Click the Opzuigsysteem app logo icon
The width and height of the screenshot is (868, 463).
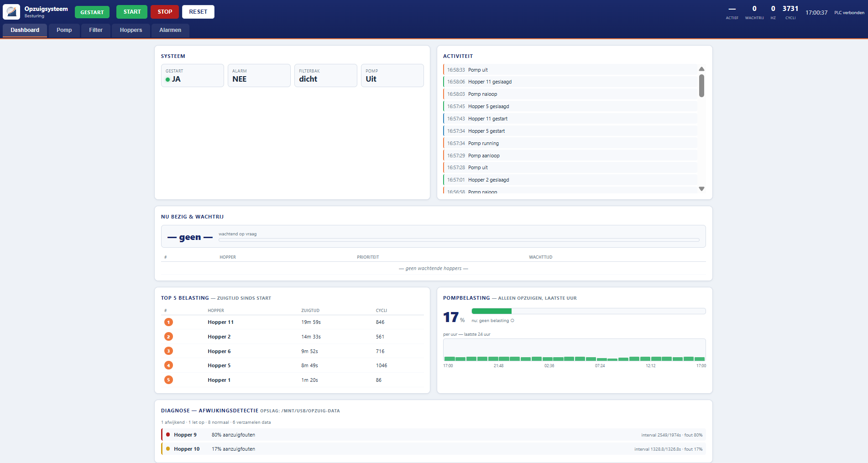tap(11, 12)
